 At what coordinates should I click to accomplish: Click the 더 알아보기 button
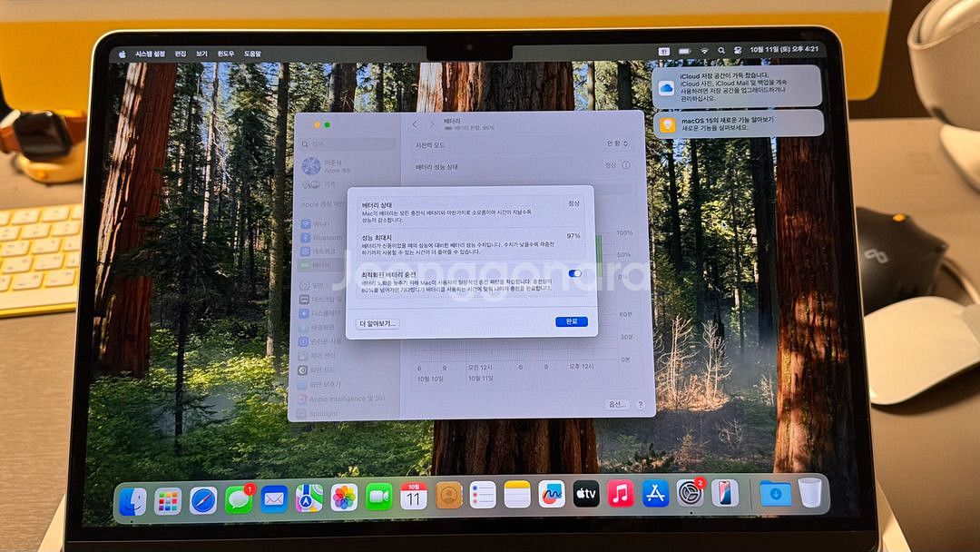(377, 323)
